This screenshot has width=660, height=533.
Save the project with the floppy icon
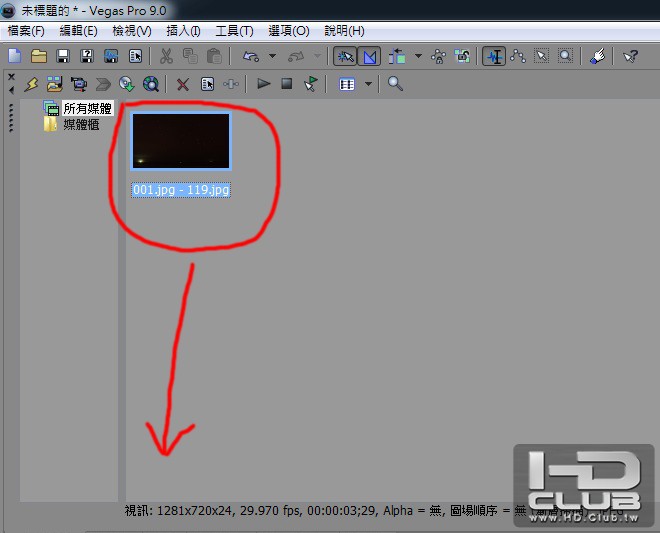pyautogui.click(x=63, y=56)
